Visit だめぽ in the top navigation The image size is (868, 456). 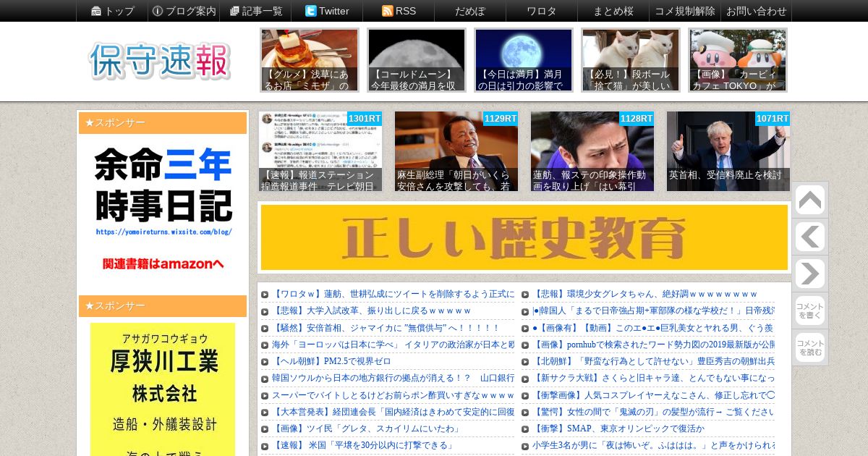470,11
